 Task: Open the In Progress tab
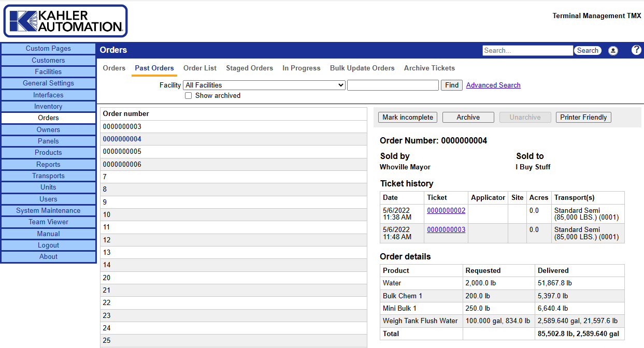tap(301, 68)
